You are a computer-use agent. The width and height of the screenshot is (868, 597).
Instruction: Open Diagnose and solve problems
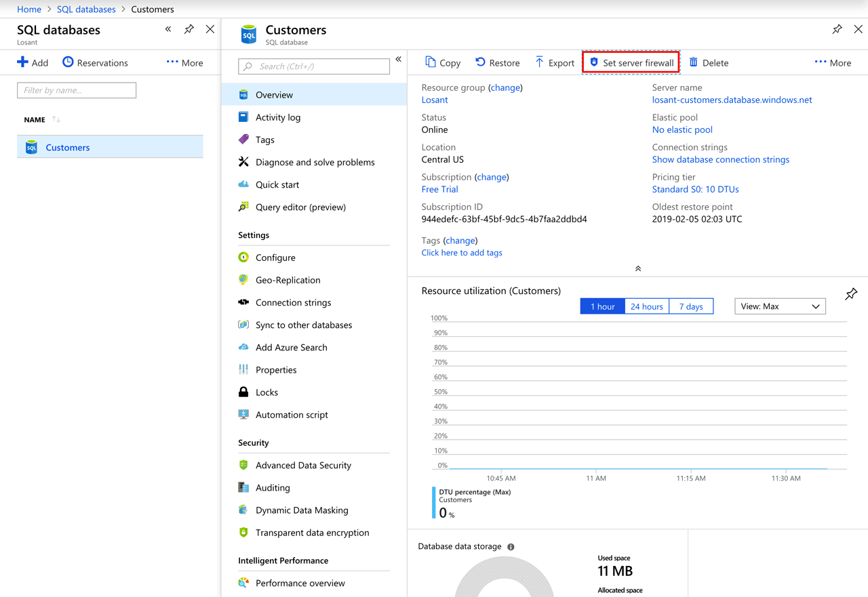click(314, 162)
